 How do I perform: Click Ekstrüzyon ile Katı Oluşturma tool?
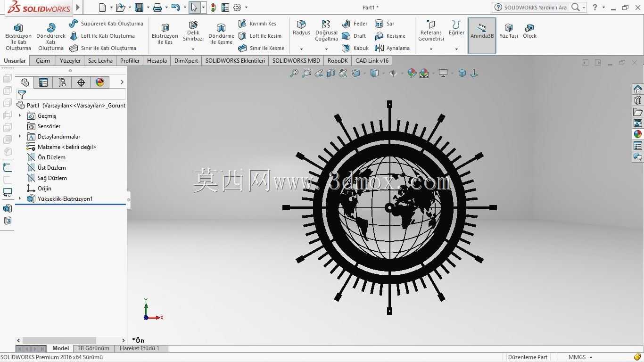coord(18,37)
